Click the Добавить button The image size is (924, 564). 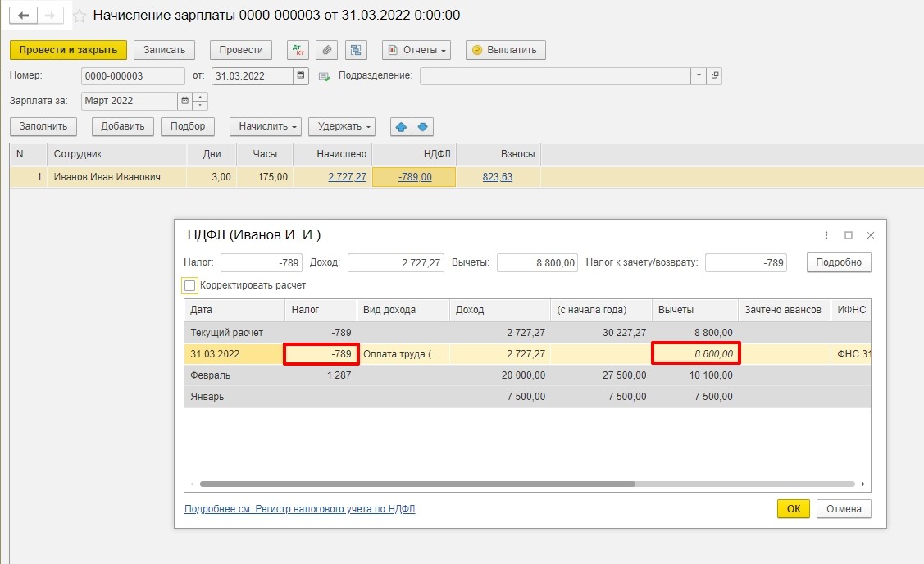pos(123,127)
